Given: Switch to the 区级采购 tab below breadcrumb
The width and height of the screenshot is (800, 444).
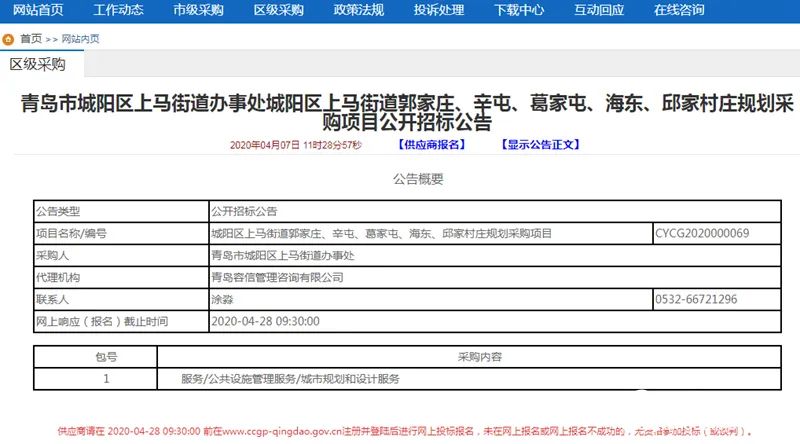Looking at the screenshot, I should [38, 65].
